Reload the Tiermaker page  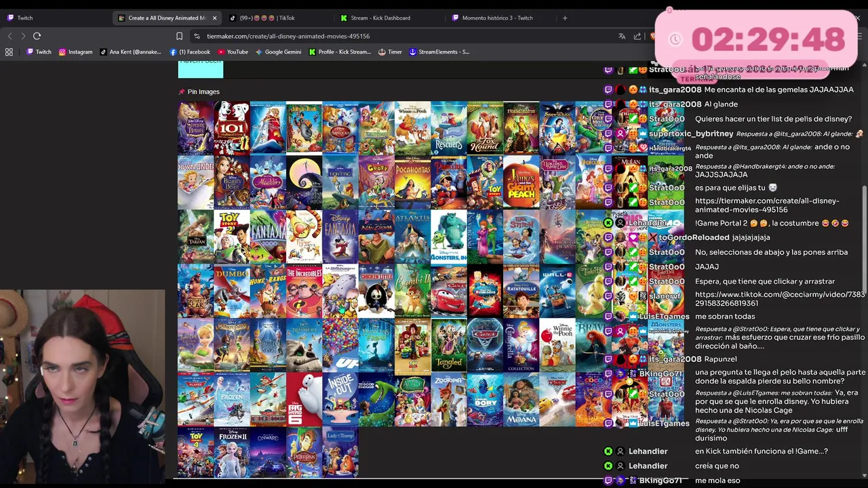pyautogui.click(x=37, y=36)
